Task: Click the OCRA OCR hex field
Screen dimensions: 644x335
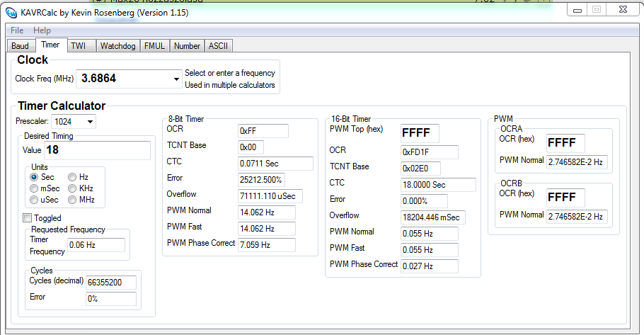Action: coord(565,142)
